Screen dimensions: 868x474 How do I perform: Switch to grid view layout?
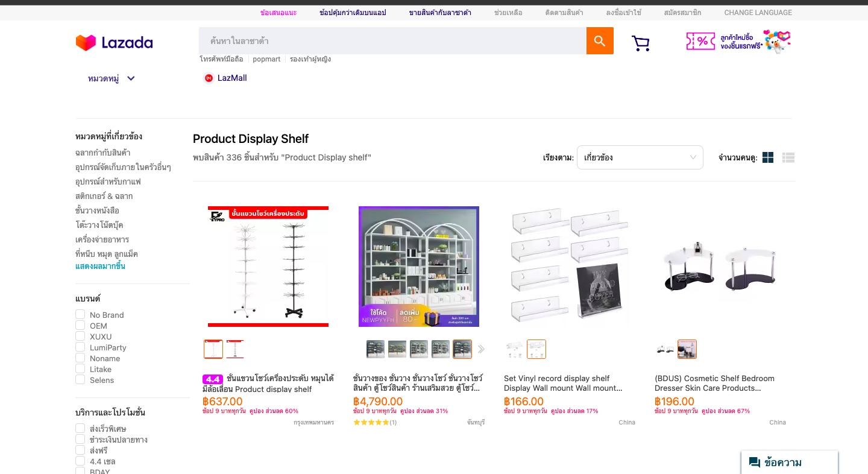[768, 157]
